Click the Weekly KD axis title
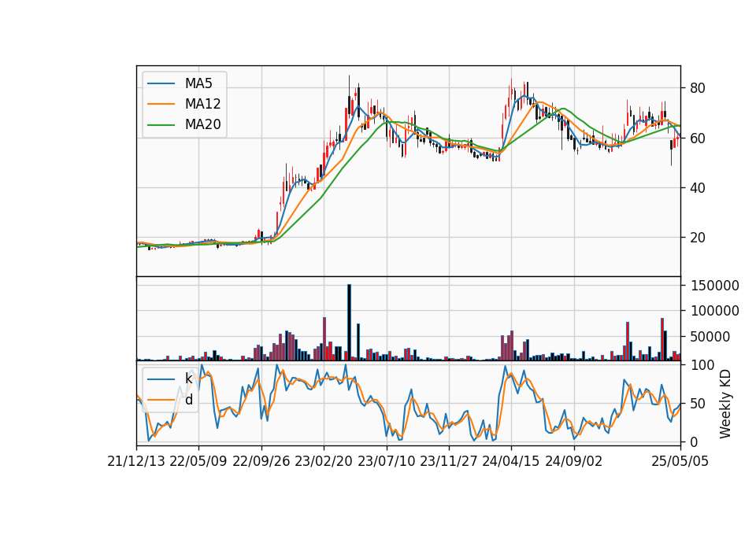Screen dimensions: 756x543 pos(725,404)
